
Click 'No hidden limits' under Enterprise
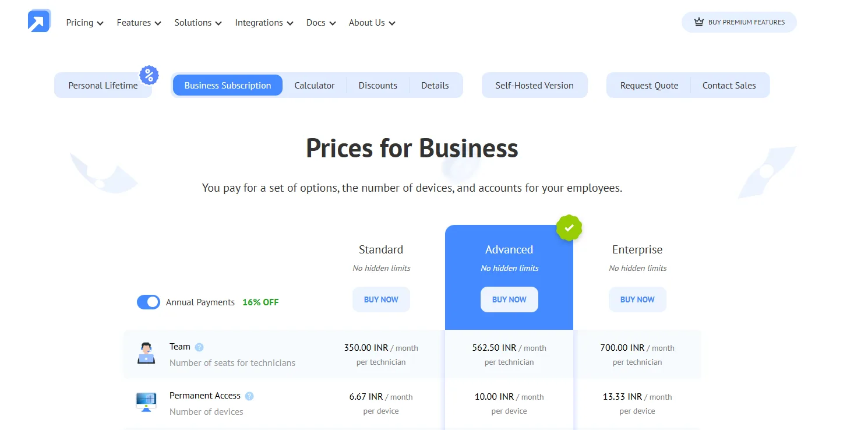coord(638,268)
